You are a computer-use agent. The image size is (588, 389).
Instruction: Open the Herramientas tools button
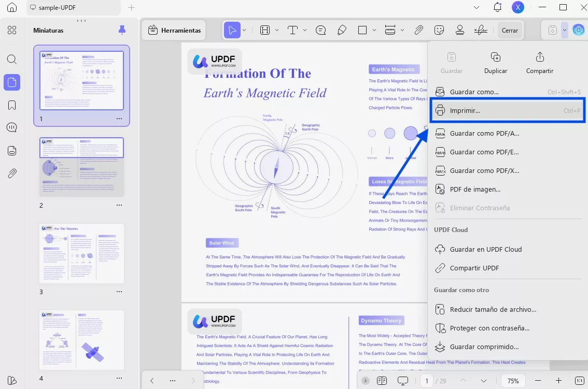click(174, 31)
